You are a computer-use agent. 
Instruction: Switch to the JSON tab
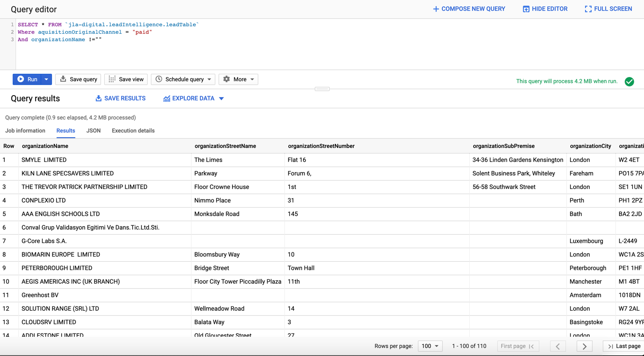point(93,131)
